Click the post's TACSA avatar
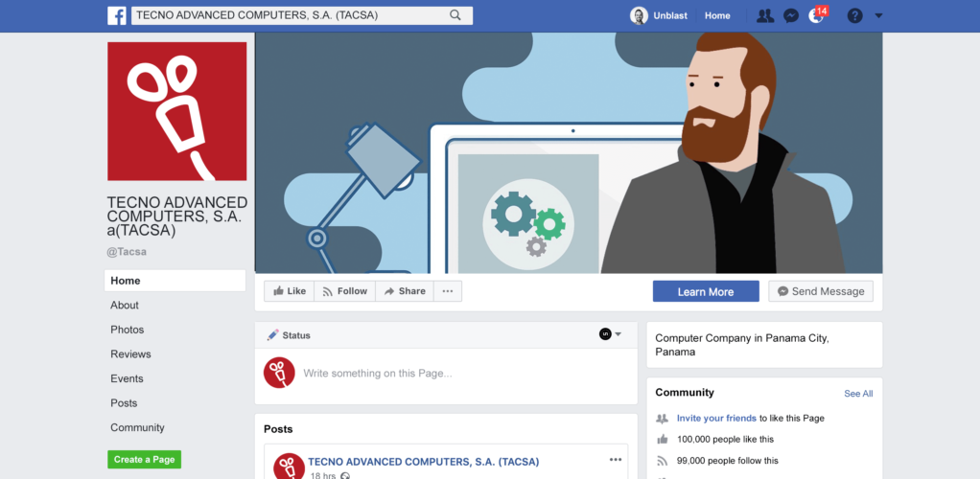The width and height of the screenshot is (980, 479). pos(290,466)
